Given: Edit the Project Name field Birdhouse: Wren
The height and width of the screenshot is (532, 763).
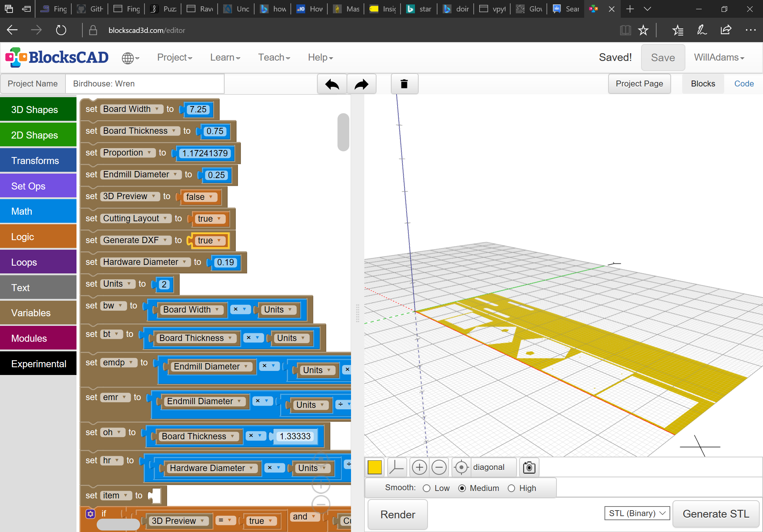Looking at the screenshot, I should 145,84.
